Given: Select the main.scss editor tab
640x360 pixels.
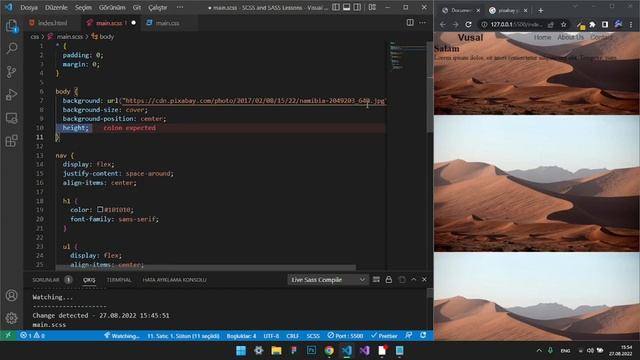Looking at the screenshot, I should point(110,23).
